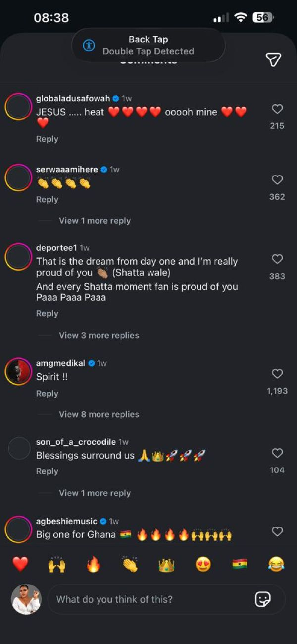
Task: Tap the "What do you think of this?" field
Action: coord(148,599)
